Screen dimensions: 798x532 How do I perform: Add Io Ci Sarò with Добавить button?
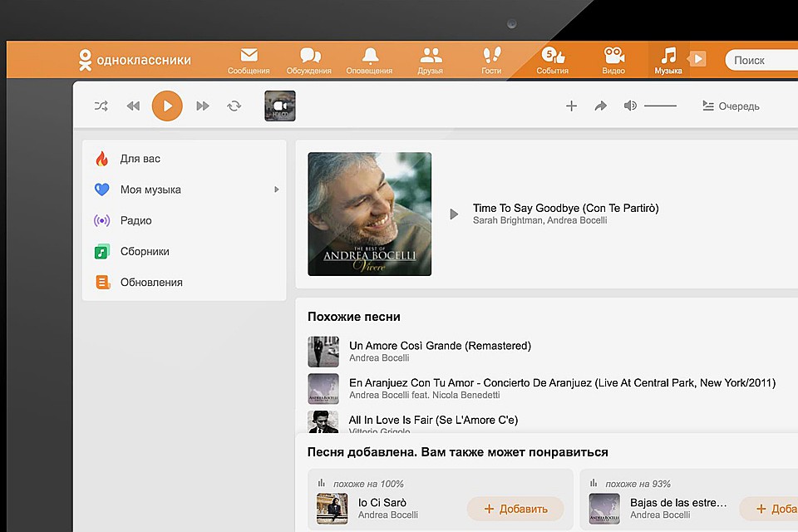[x=515, y=509]
